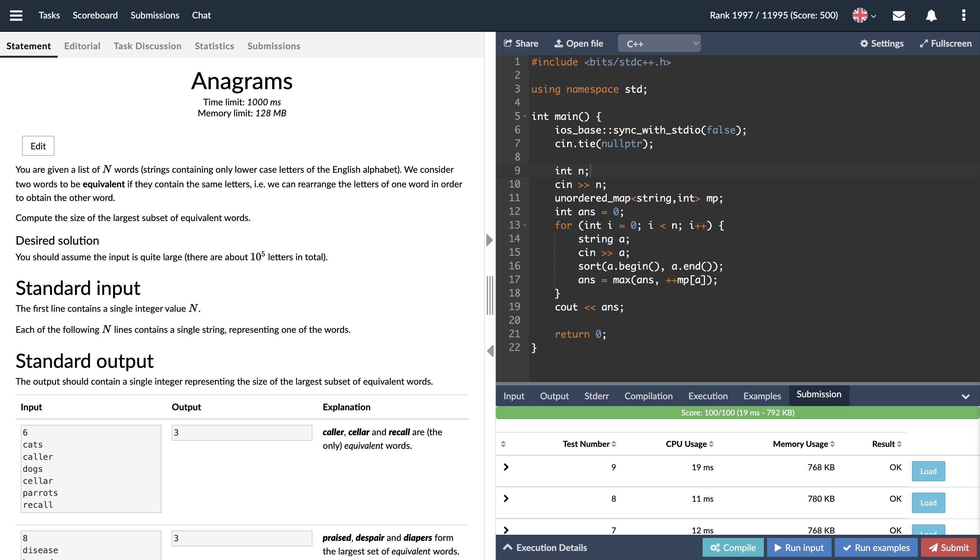Submit the solution
Screen dimensions: 980x560
(949, 547)
